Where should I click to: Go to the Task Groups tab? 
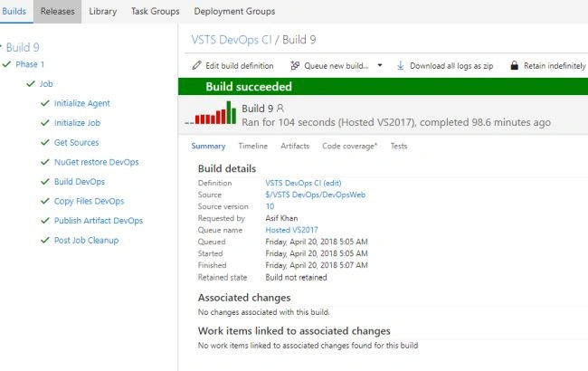tap(156, 11)
